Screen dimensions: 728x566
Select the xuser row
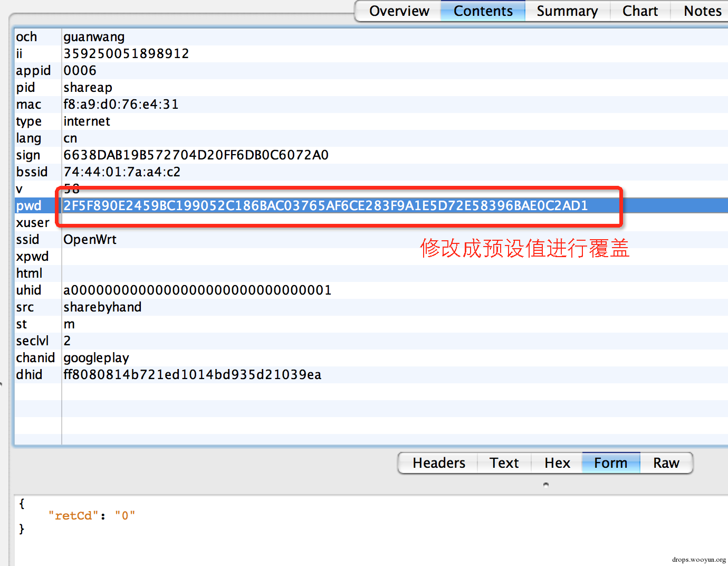coord(371,223)
